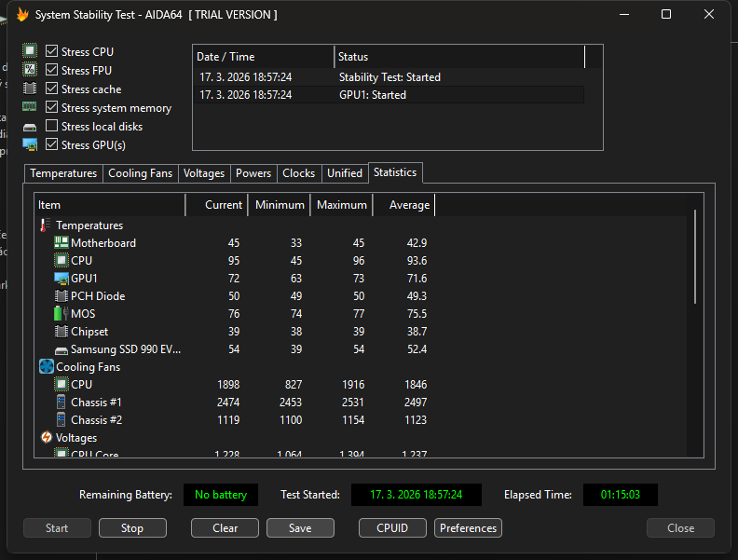
Task: Click the Motherboard row icon
Action: coord(61,243)
